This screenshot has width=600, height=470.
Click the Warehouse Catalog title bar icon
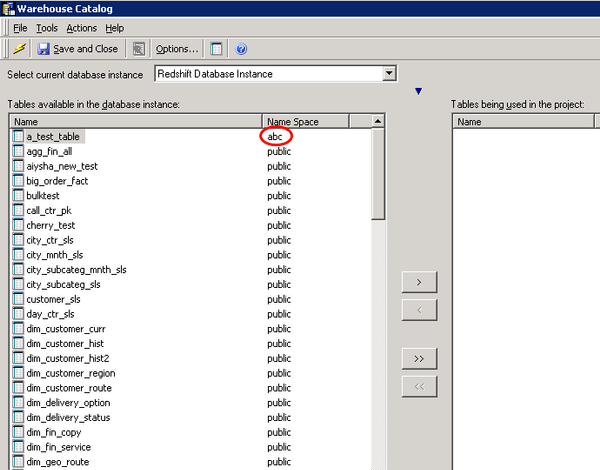click(x=8, y=8)
